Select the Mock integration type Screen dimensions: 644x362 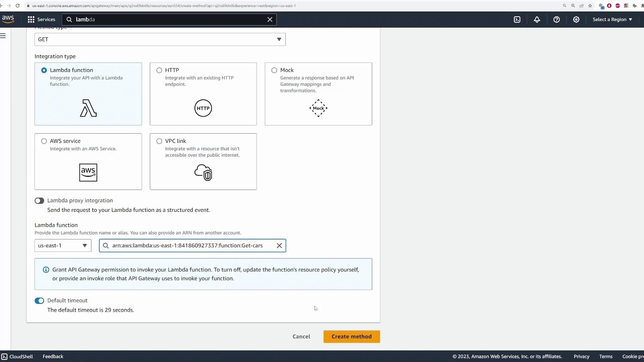pyautogui.click(x=274, y=70)
